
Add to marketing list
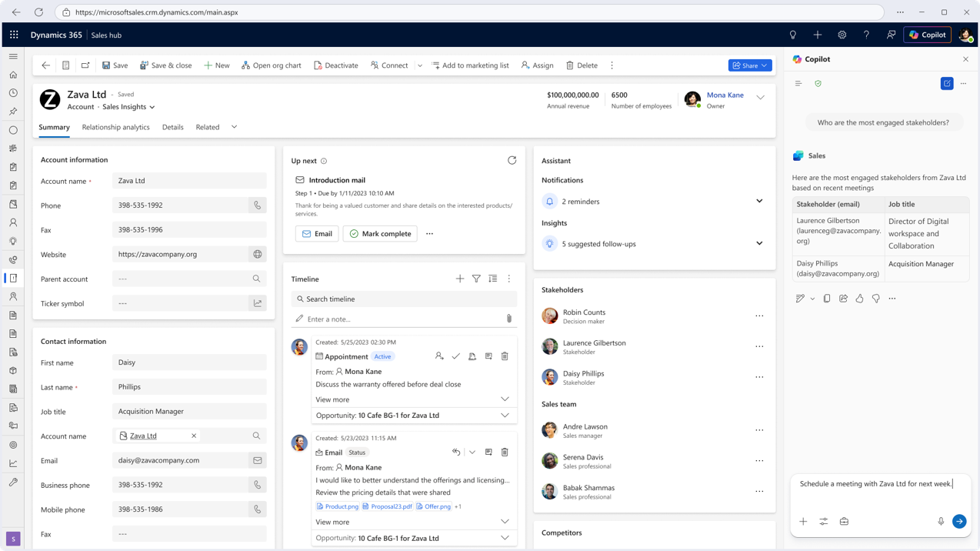470,65
